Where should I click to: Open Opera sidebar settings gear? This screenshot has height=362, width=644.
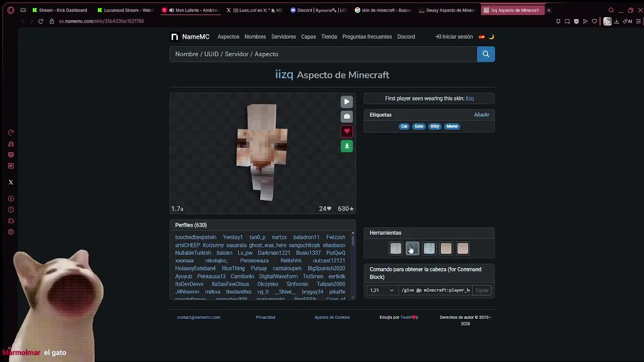11,232
